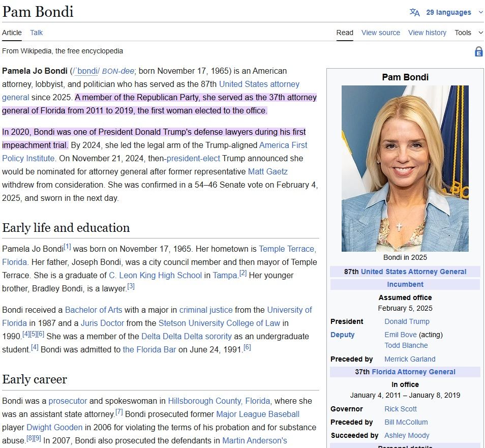Open the prosecutor link

click(x=68, y=401)
